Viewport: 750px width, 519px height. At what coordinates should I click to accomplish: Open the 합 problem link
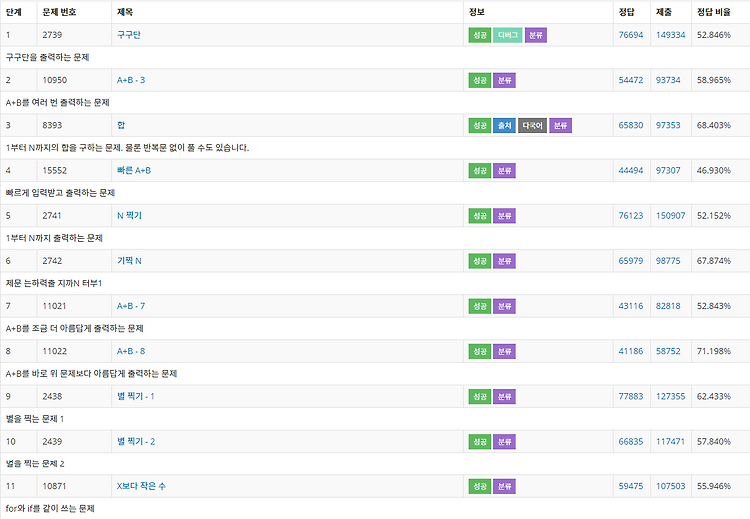[x=121, y=125]
